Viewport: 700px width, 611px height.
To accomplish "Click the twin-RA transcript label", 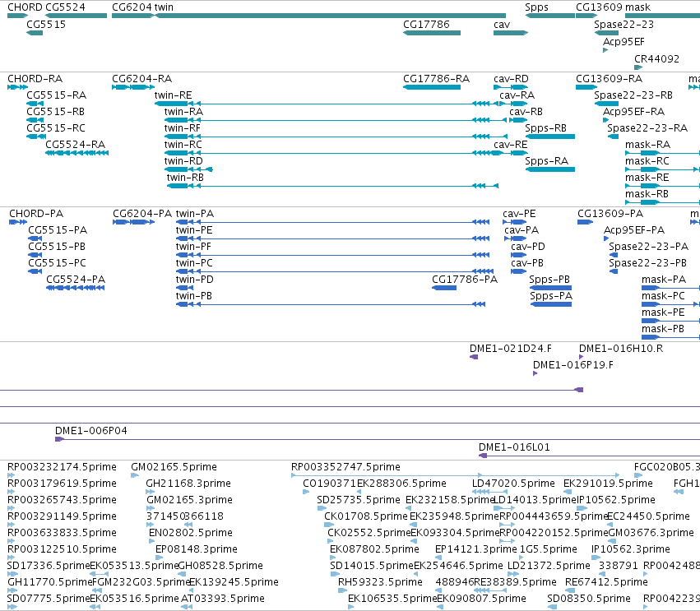I will pos(183,112).
